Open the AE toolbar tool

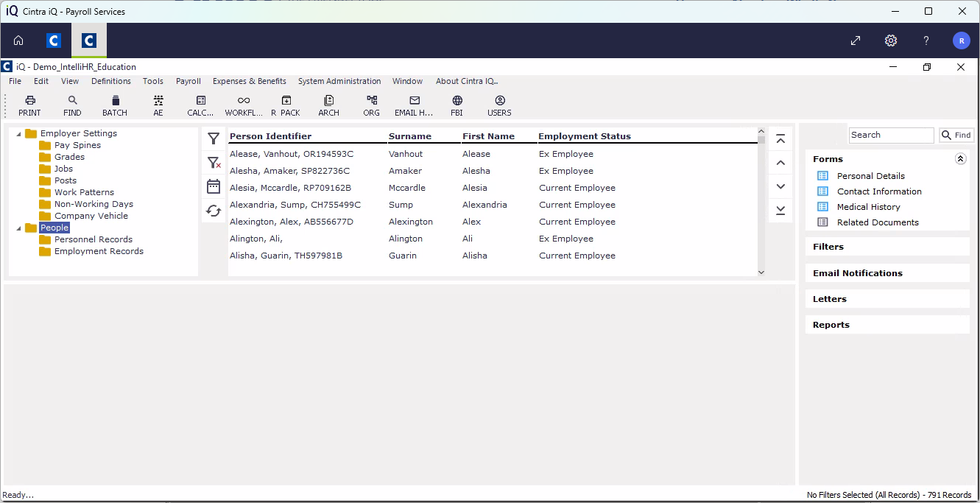click(158, 105)
